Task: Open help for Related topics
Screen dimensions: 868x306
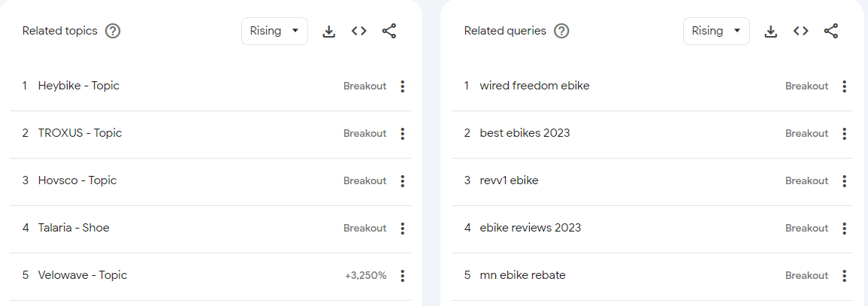Action: (113, 31)
